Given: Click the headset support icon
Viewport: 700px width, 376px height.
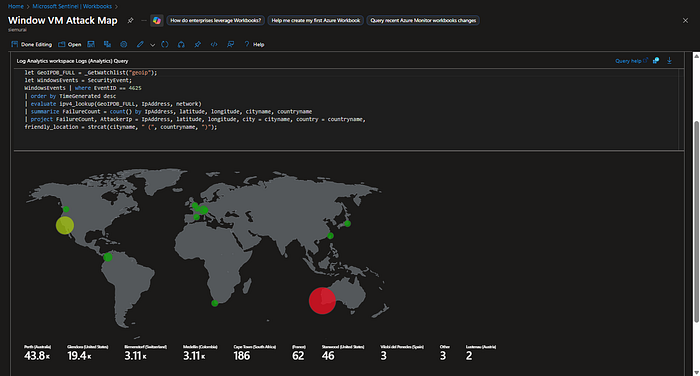Looking at the screenshot, I should (x=181, y=44).
